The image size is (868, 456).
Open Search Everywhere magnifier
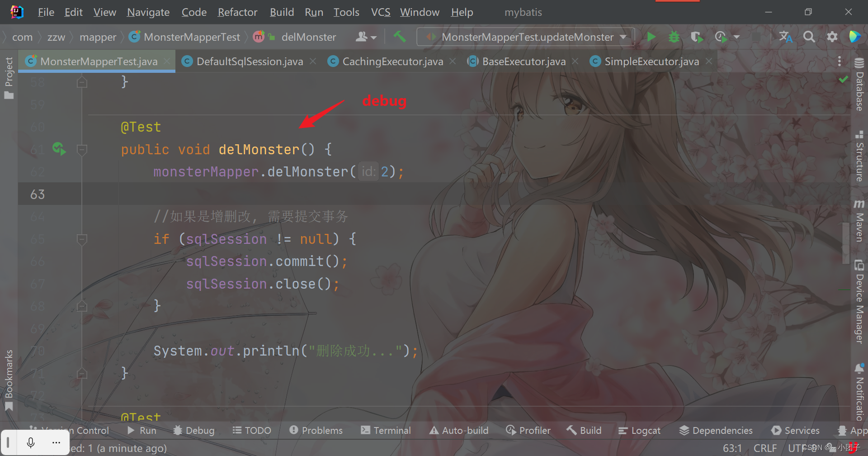tap(809, 37)
